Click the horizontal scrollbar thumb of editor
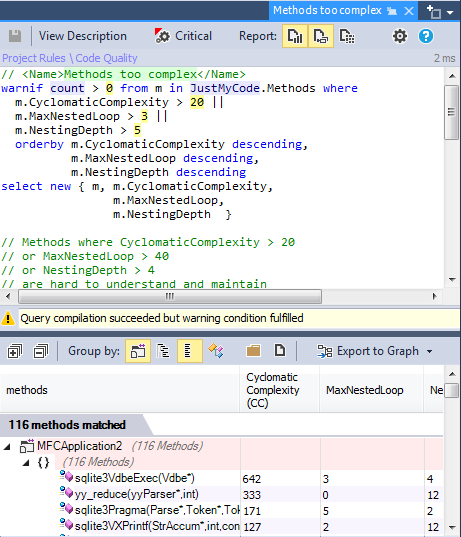The height and width of the screenshot is (537, 461). [x=170, y=296]
